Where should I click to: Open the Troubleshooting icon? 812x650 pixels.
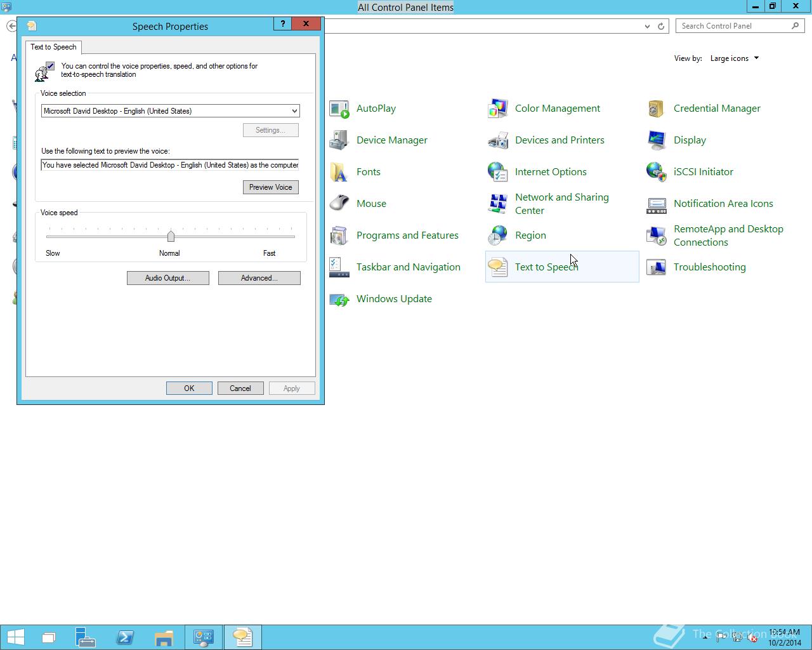coord(657,267)
